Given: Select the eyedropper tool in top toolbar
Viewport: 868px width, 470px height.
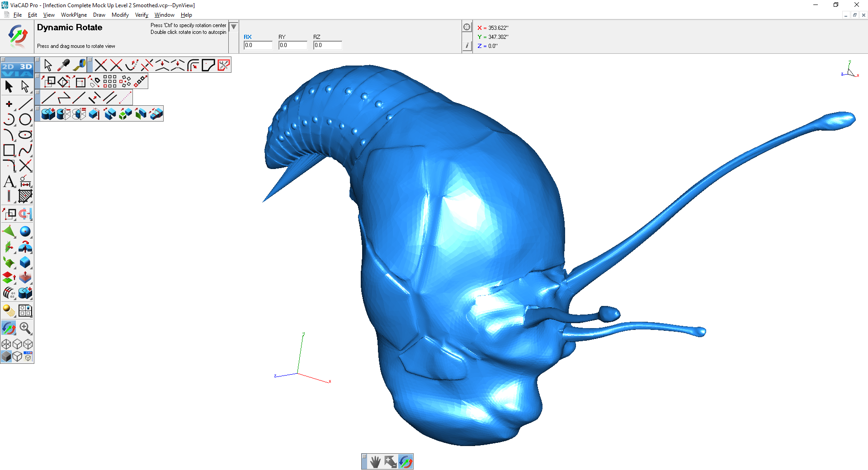Looking at the screenshot, I should pos(63,65).
